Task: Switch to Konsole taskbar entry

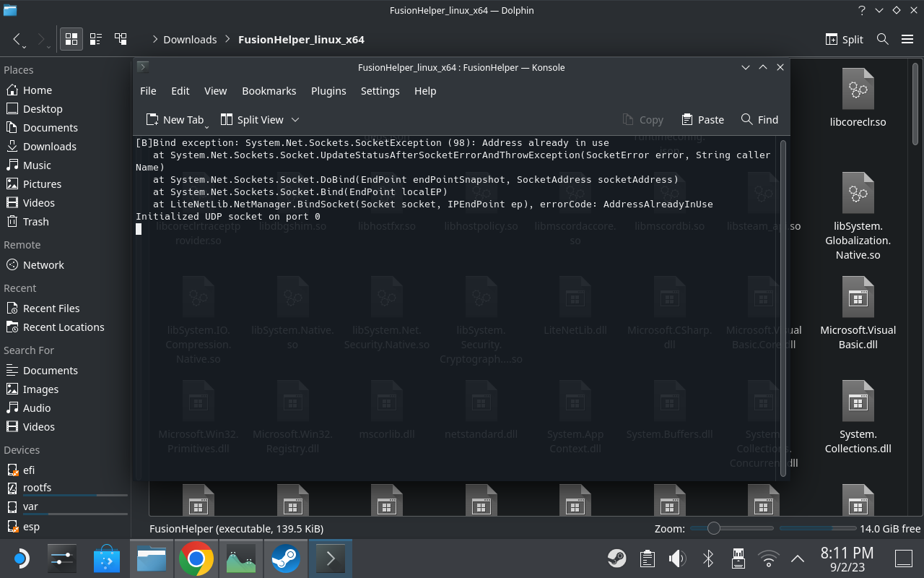Action: (x=330, y=558)
